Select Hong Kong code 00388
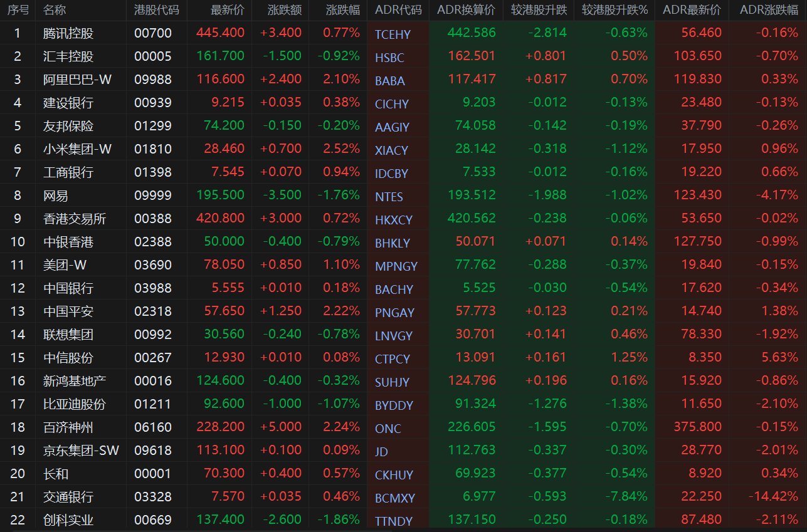Viewport: 807px width, 532px height. [x=152, y=219]
